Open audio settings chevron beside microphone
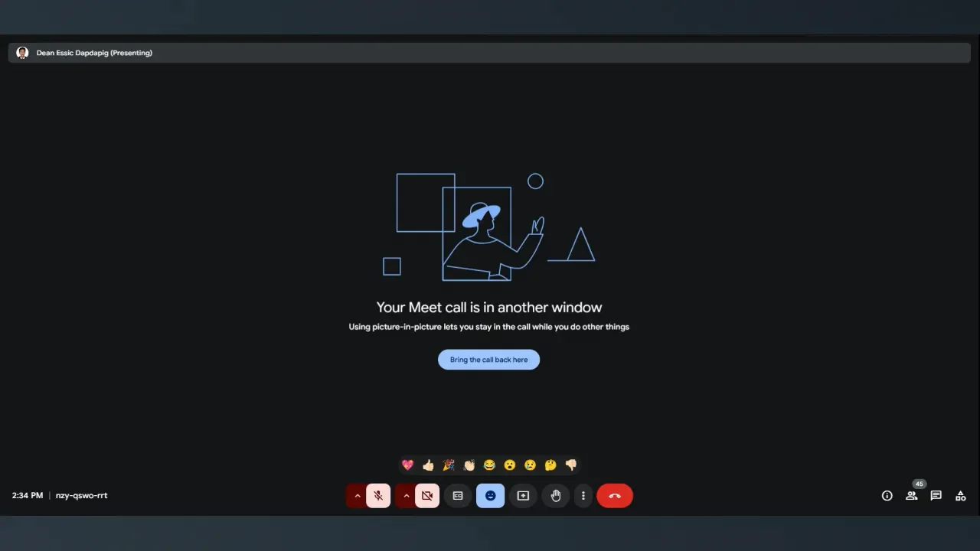The width and height of the screenshot is (980, 551). 357,496
